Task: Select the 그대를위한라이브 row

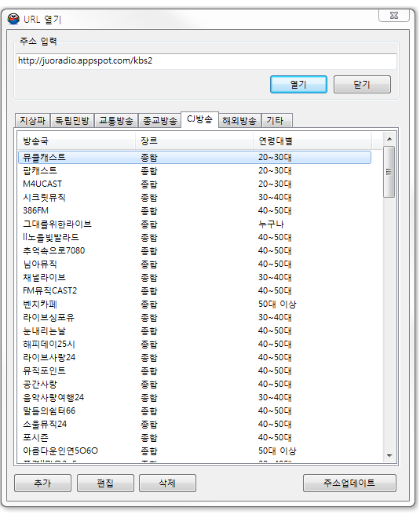Action: click(x=195, y=224)
